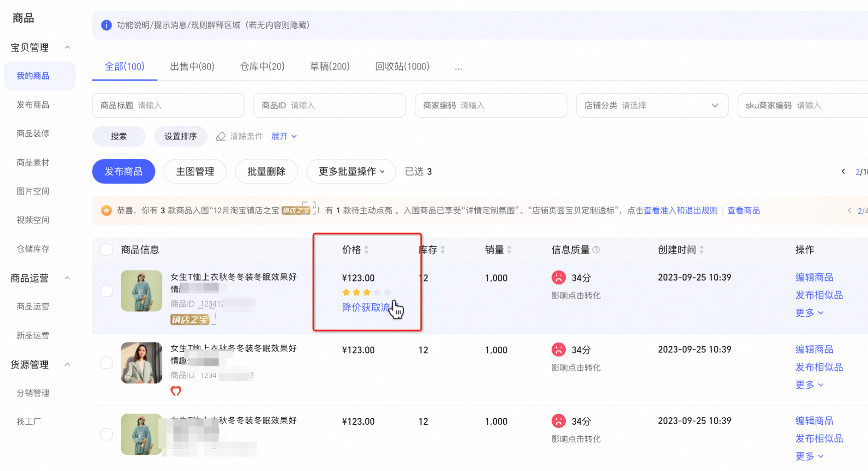Image resolution: width=868 pixels, height=471 pixels.
Task: Collapse the 宝贝管理 sidebar section
Action: pos(67,47)
